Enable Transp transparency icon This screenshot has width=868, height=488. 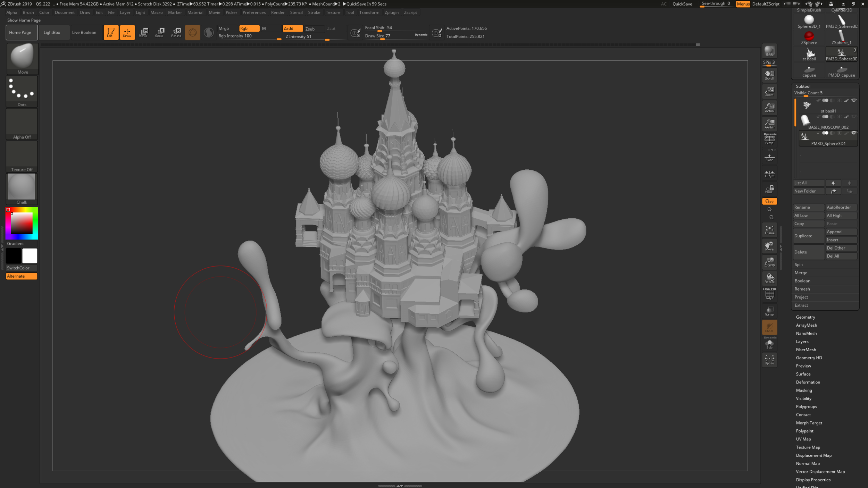click(x=769, y=311)
